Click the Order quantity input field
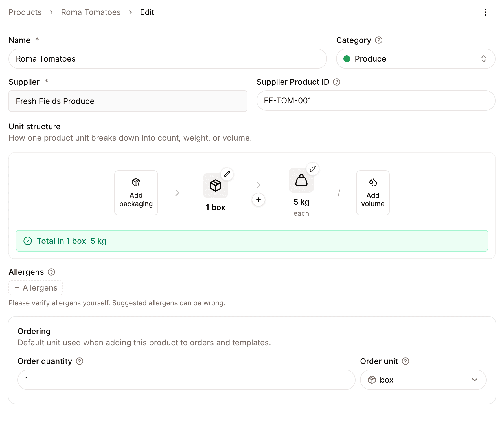Viewport: 504px width, 423px height. [x=186, y=380]
